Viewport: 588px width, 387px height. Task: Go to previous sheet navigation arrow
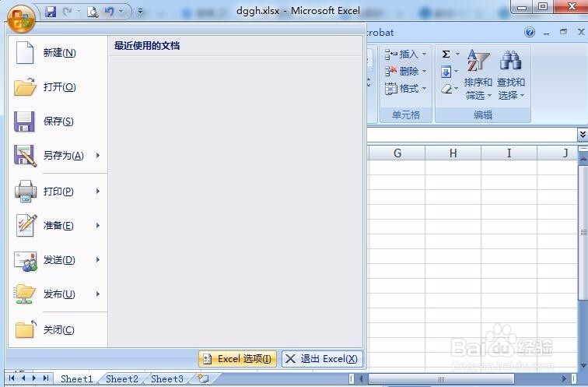click(23, 378)
